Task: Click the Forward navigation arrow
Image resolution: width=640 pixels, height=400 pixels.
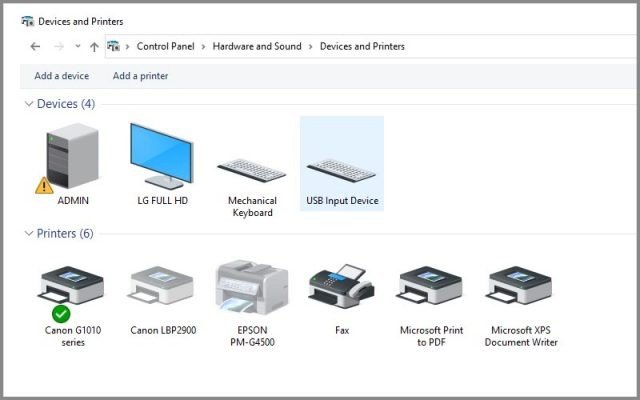Action: point(59,47)
